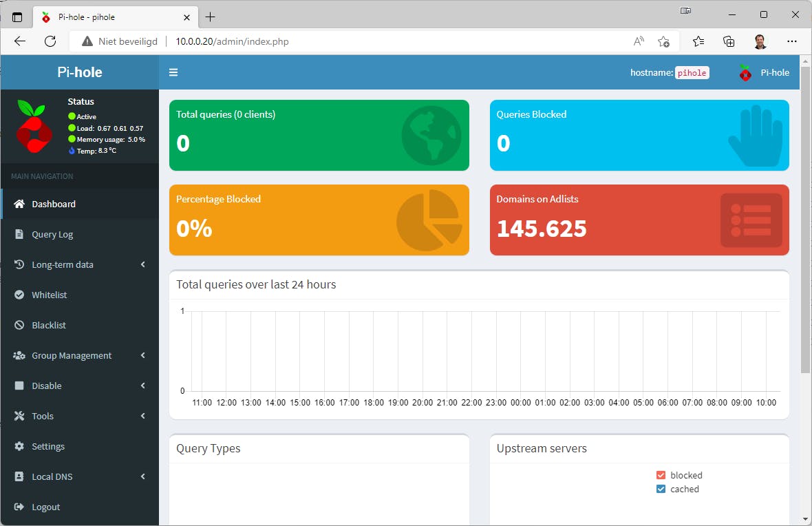Toggle the hamburger sidebar menu icon
Screen dimensions: 812x526
click(x=173, y=72)
